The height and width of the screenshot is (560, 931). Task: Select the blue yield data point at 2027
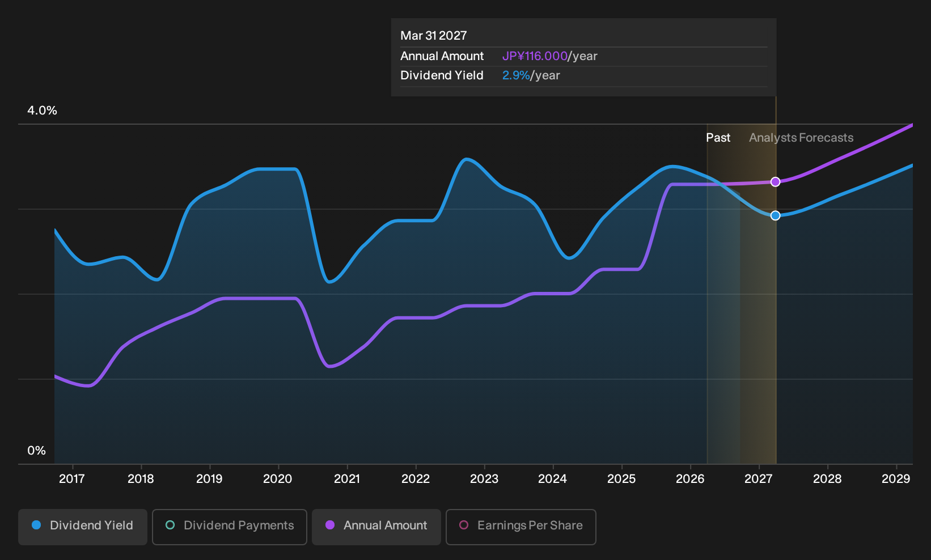click(x=776, y=215)
